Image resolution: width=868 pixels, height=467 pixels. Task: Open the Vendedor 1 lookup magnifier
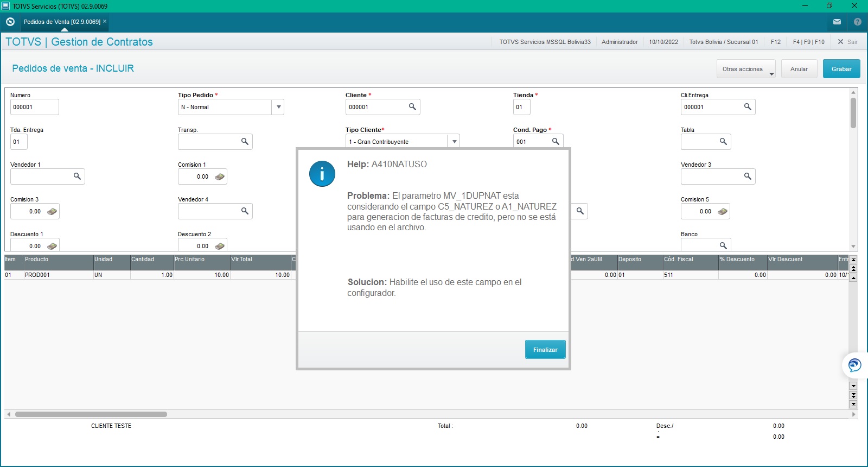(x=77, y=176)
